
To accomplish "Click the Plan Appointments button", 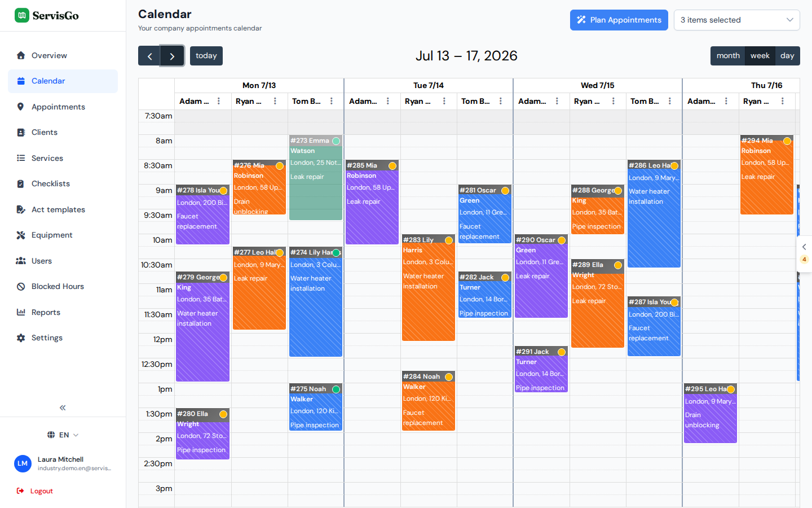I will point(619,20).
